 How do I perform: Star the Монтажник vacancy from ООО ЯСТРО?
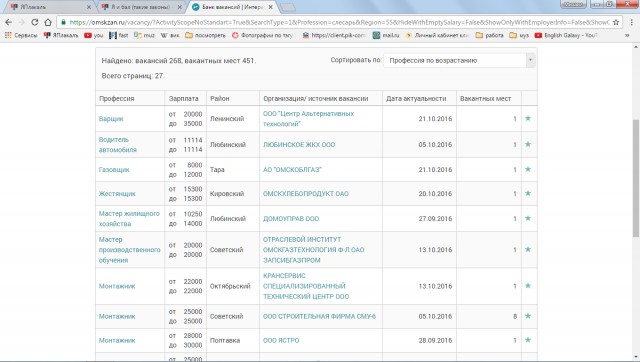click(x=528, y=340)
